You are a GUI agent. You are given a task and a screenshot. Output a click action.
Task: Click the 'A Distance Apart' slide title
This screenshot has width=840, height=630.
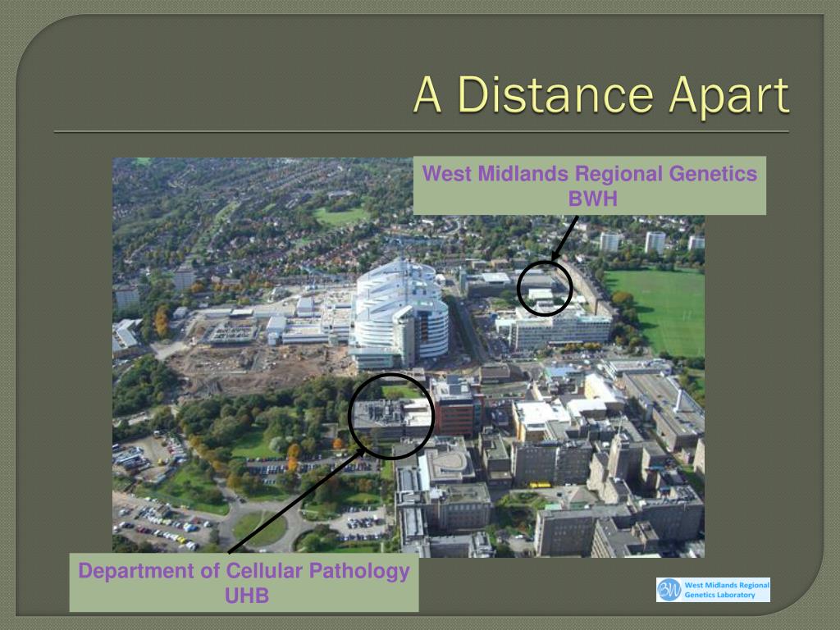(x=601, y=95)
